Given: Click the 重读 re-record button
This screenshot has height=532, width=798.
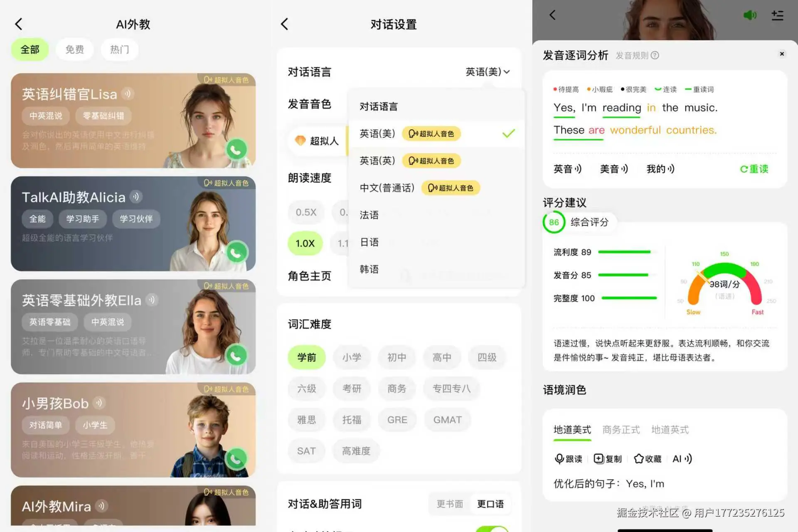Looking at the screenshot, I should [x=753, y=169].
